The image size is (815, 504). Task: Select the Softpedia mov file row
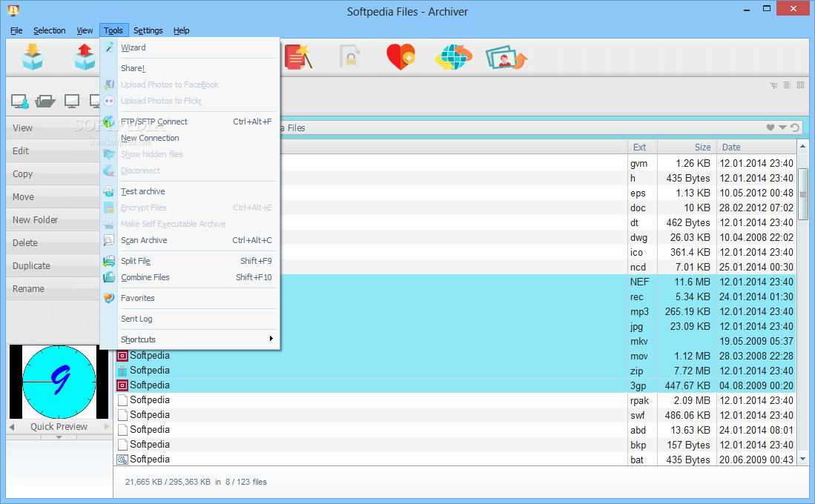pos(455,356)
